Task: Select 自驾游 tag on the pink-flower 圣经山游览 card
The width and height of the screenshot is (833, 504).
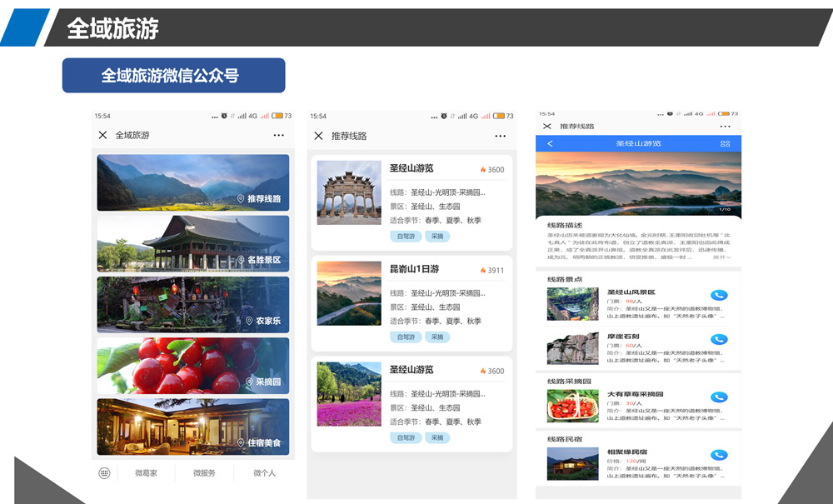Action: [x=406, y=437]
